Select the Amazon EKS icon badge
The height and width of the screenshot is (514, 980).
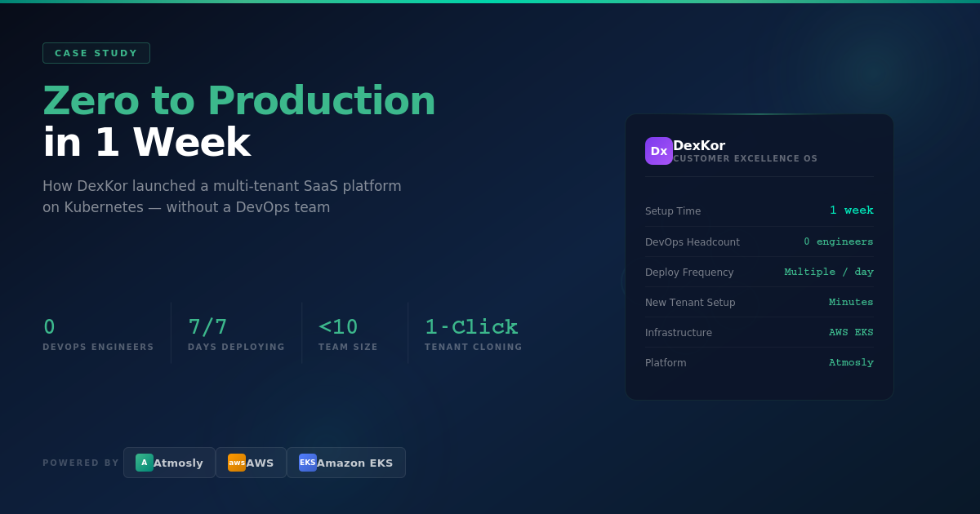pyautogui.click(x=308, y=462)
